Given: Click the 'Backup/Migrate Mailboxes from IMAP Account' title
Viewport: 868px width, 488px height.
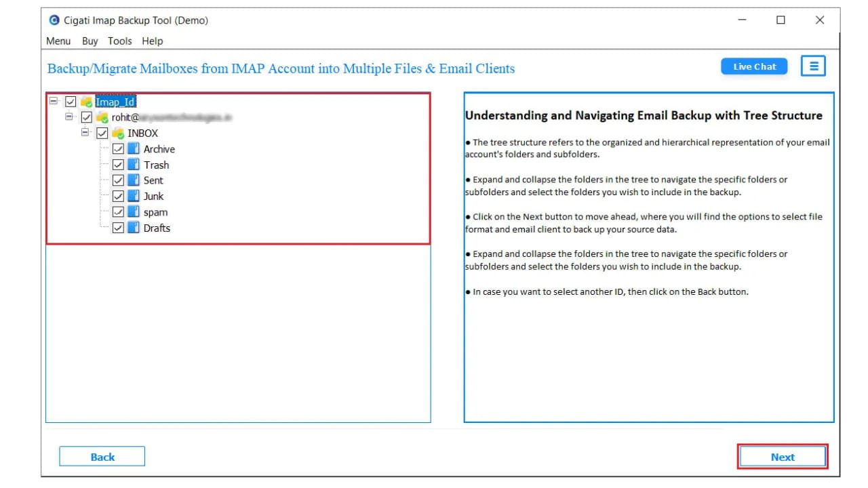Looking at the screenshot, I should click(281, 68).
